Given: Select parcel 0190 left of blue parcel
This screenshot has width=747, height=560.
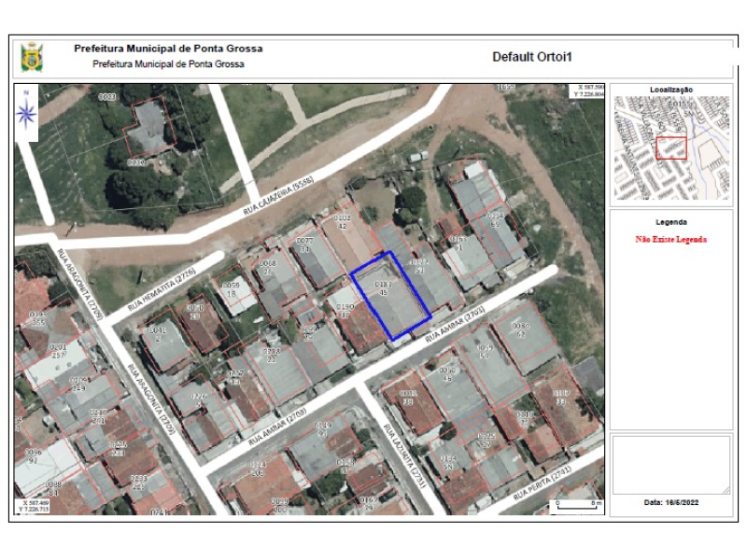Looking at the screenshot, I should pos(345,311).
